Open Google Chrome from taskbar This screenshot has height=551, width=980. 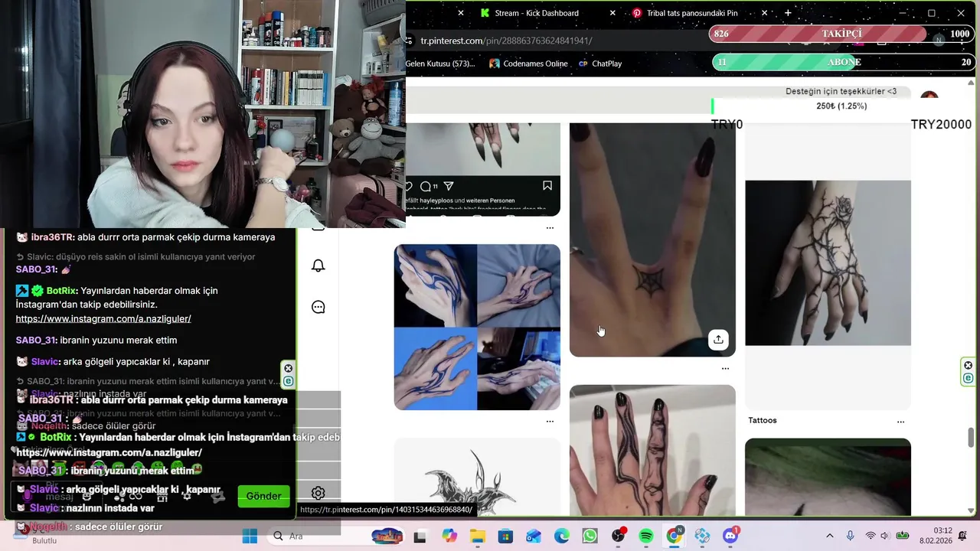[675, 536]
